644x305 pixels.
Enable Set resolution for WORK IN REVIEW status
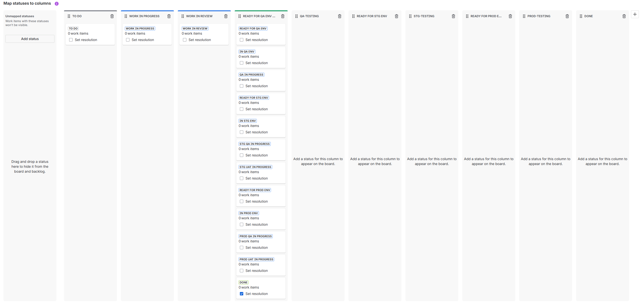(x=185, y=40)
